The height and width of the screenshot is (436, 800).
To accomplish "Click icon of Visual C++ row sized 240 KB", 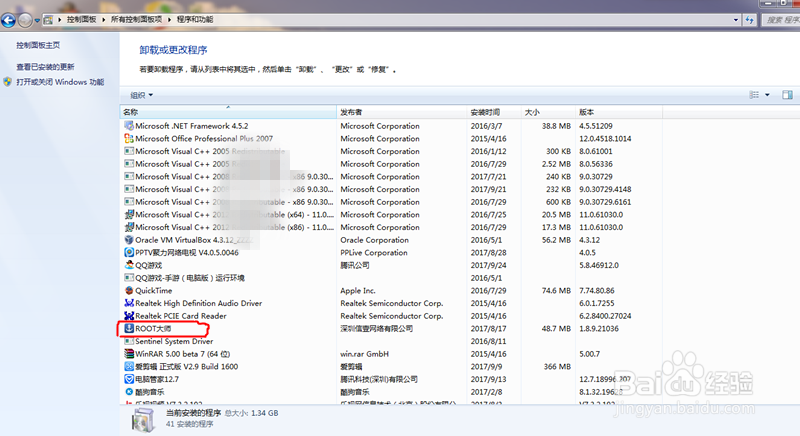I will point(129,176).
